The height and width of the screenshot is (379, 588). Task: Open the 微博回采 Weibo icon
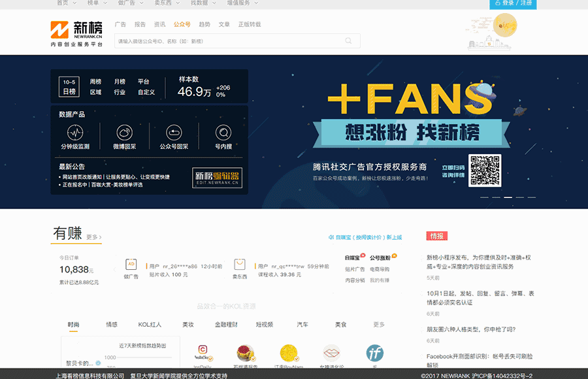pyautogui.click(x=125, y=133)
